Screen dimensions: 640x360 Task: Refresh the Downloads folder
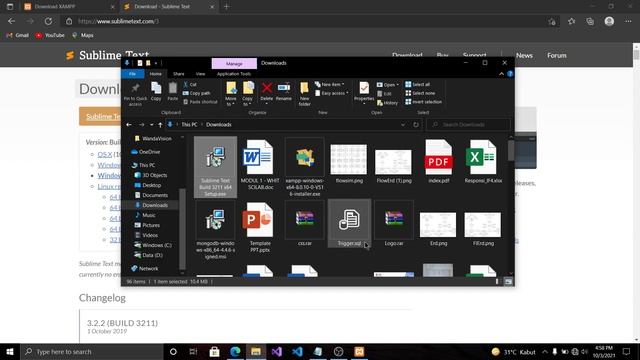pos(416,124)
